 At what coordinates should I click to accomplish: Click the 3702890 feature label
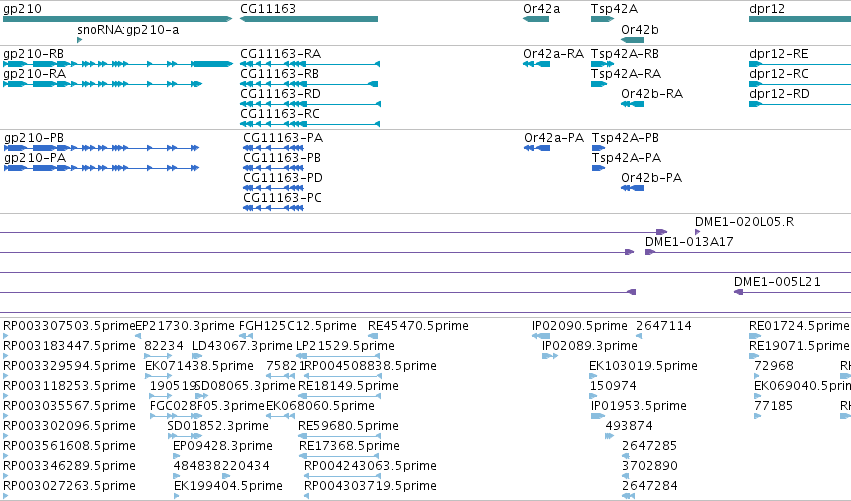point(650,466)
